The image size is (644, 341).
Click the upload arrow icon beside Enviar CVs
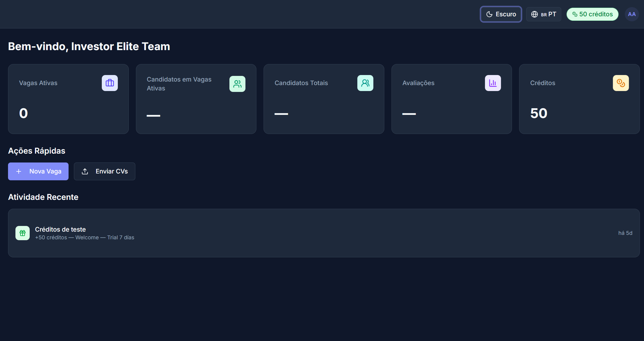[85, 171]
